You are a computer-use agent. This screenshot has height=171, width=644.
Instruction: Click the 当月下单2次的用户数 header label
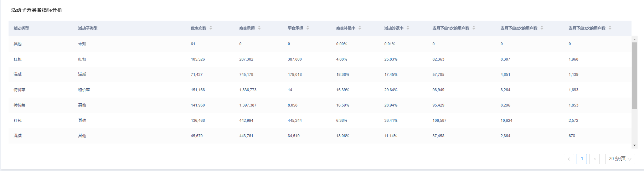519,28
